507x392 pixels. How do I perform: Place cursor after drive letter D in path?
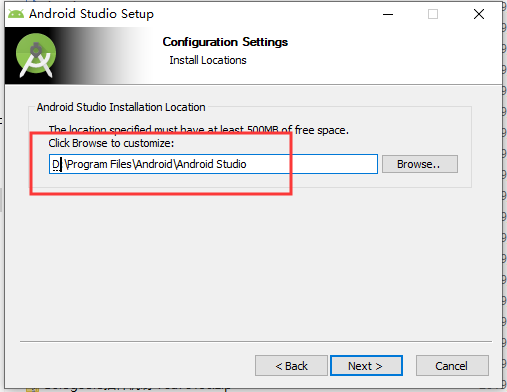(x=60, y=164)
